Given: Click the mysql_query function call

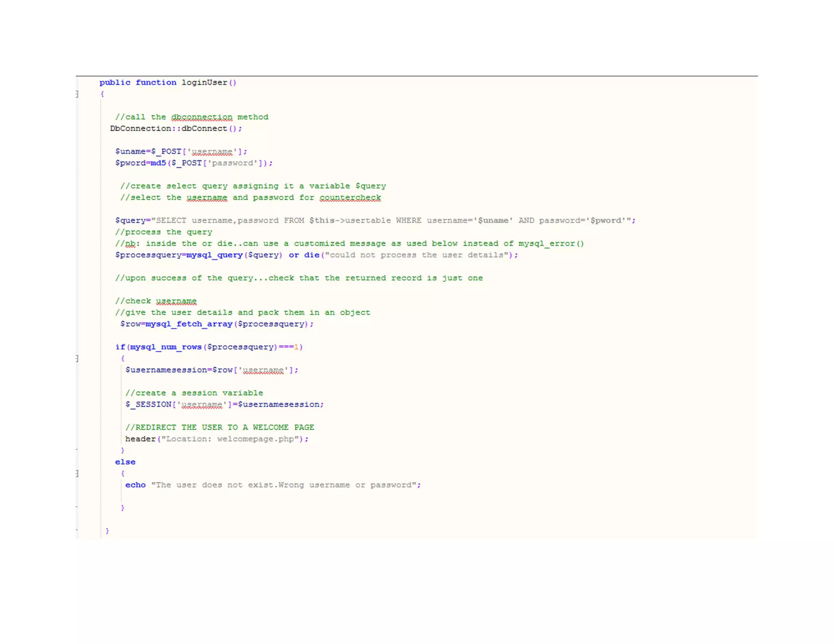Looking at the screenshot, I should 214,255.
